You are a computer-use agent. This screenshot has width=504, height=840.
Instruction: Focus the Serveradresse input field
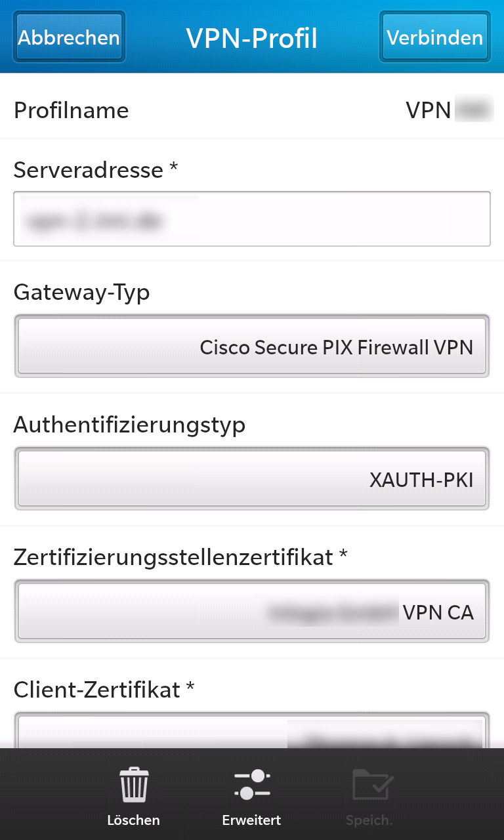click(x=252, y=219)
